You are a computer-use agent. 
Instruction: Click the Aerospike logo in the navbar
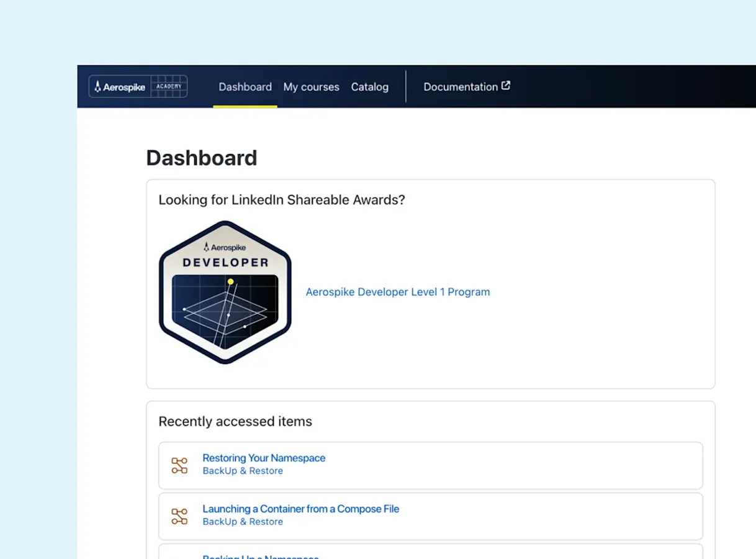[x=120, y=87]
